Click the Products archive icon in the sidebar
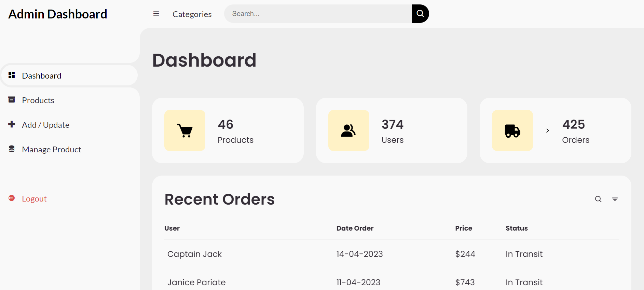The width and height of the screenshot is (644, 290). (x=12, y=100)
